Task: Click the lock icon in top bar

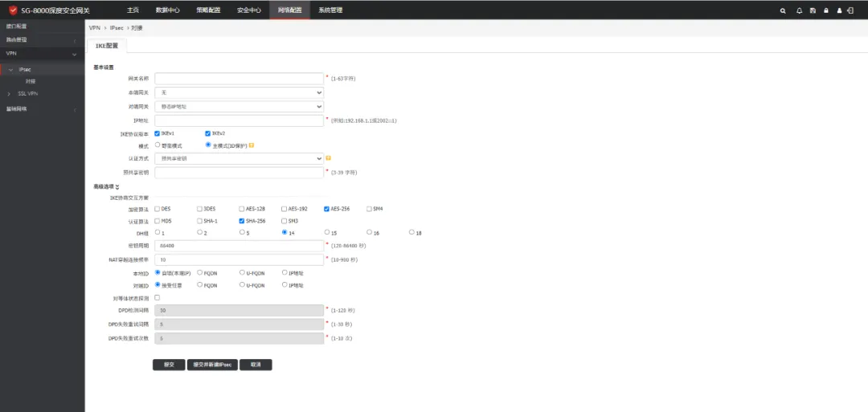Action: (x=826, y=10)
